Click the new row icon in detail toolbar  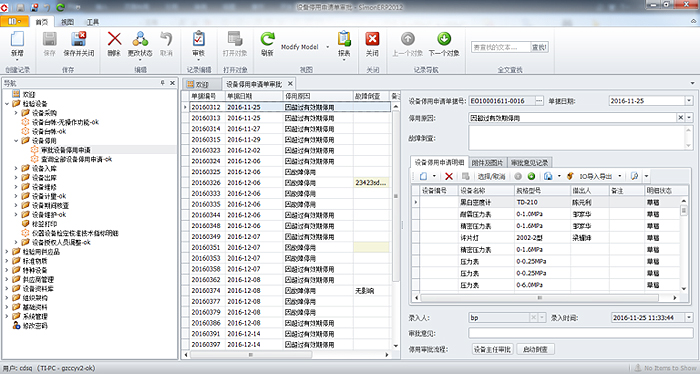click(424, 176)
